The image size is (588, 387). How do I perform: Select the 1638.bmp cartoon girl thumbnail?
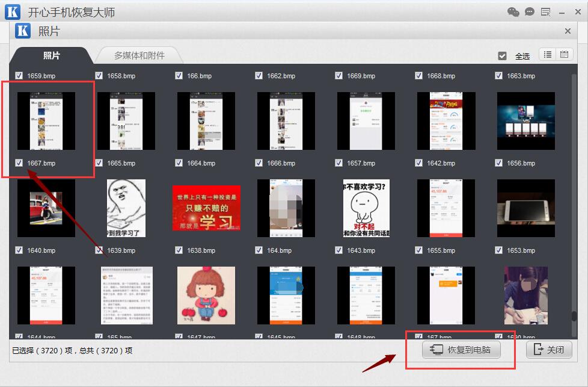[x=206, y=296]
